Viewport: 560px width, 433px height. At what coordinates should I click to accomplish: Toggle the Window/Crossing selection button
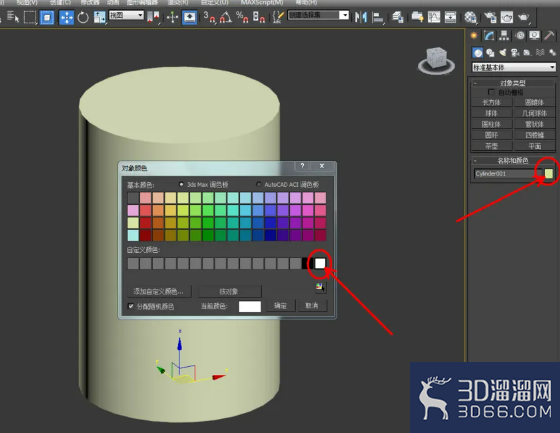47,17
